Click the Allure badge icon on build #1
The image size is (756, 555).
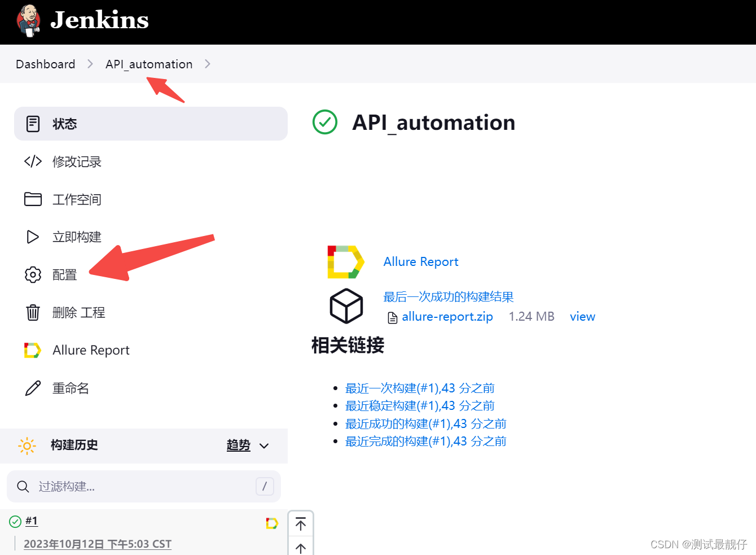(x=272, y=524)
